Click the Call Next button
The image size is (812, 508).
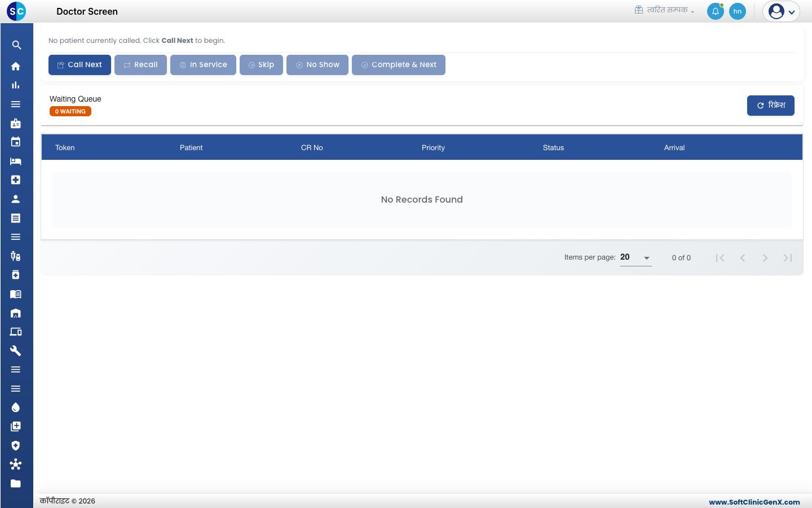tap(80, 65)
